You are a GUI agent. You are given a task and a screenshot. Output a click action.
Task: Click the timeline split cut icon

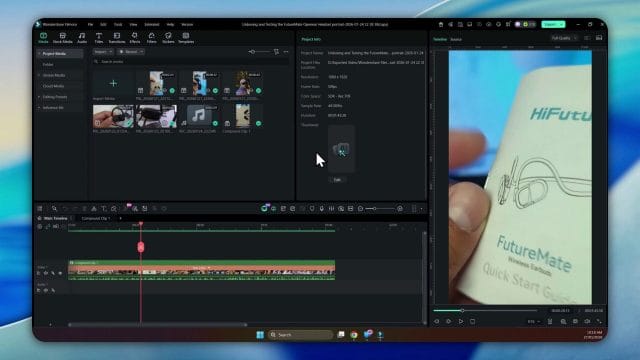94,209
